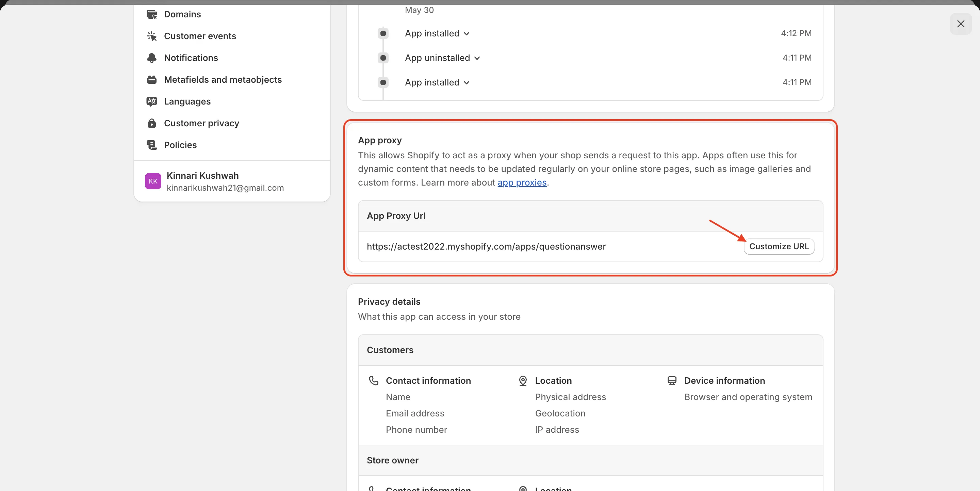980x491 pixels.
Task: Click the kinnarikushwah21@gmail.com email
Action: (x=225, y=188)
